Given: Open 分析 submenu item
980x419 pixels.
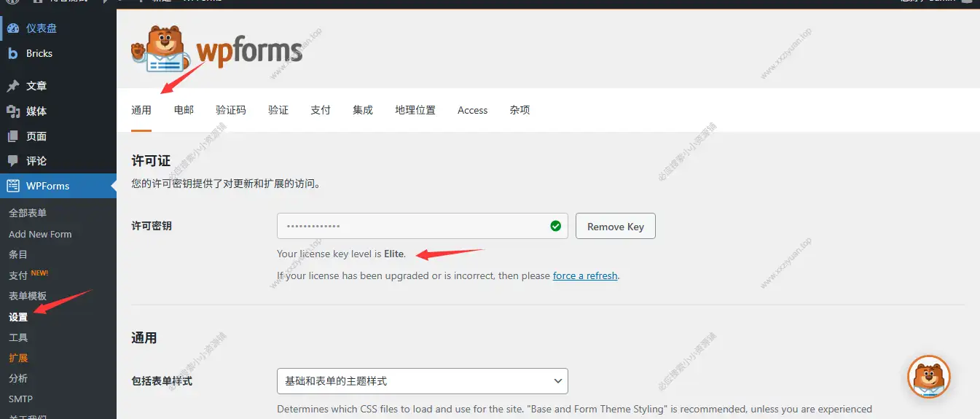Looking at the screenshot, I should tap(18, 378).
